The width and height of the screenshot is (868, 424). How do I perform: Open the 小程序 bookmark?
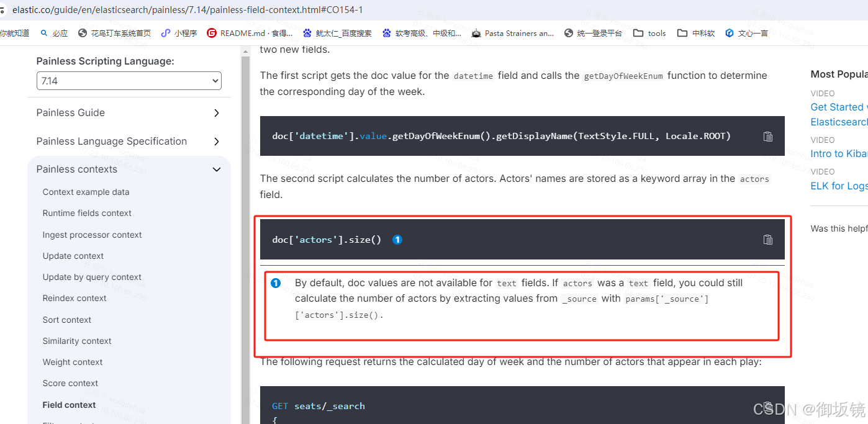point(179,34)
